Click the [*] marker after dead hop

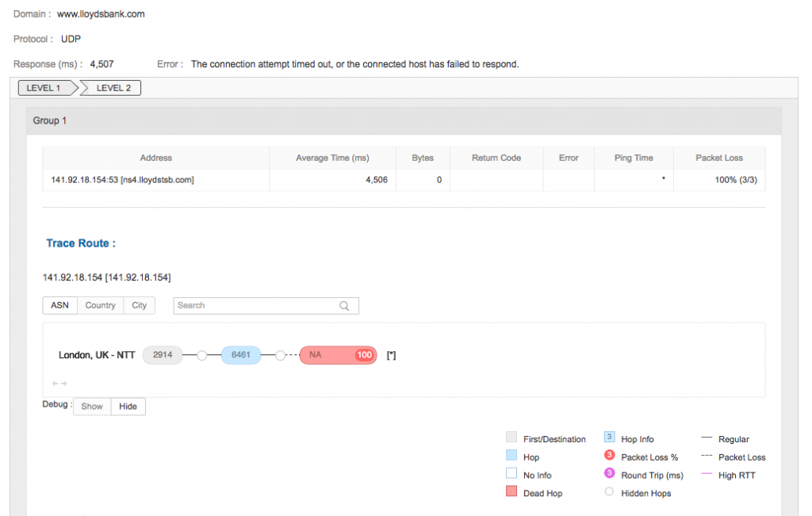coord(392,355)
